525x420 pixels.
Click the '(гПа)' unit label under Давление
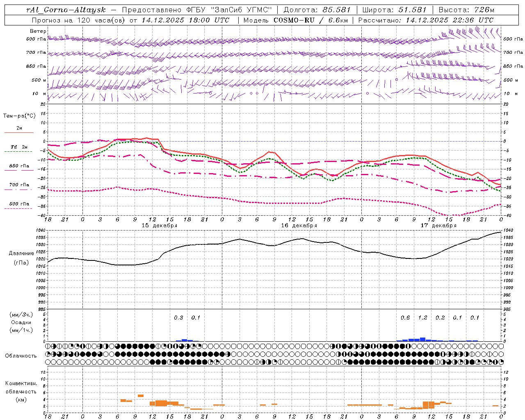point(21,262)
